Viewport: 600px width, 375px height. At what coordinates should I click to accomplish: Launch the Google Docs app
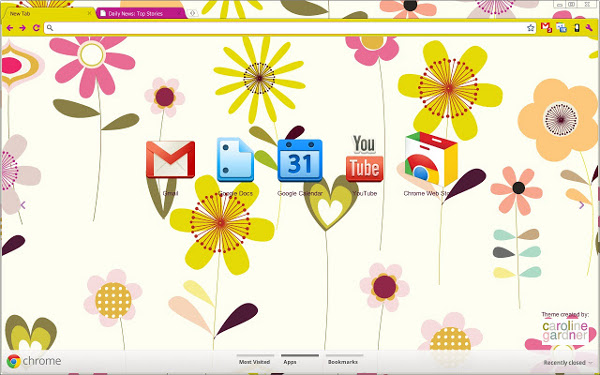pyautogui.click(x=235, y=159)
